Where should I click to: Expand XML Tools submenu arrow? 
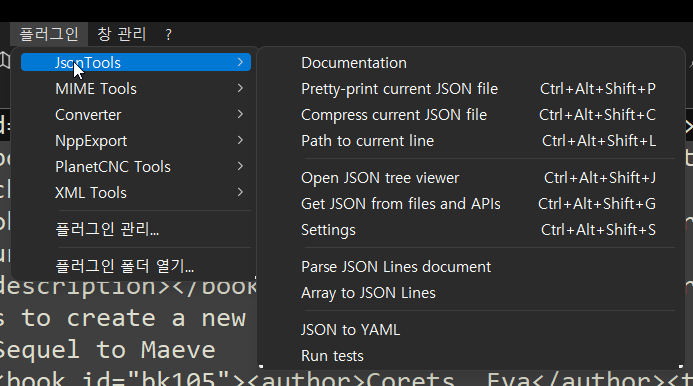240,193
